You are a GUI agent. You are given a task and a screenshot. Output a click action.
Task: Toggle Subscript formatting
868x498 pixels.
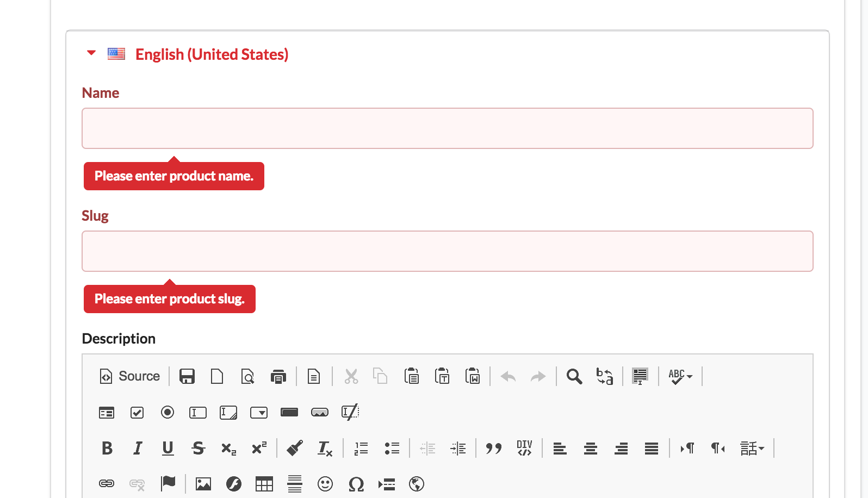click(x=229, y=449)
